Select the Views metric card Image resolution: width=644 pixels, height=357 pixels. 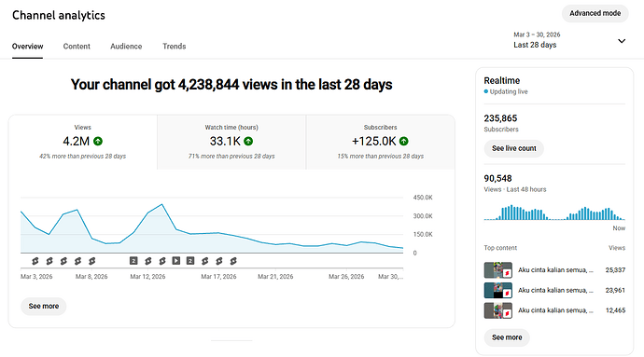pos(82,142)
